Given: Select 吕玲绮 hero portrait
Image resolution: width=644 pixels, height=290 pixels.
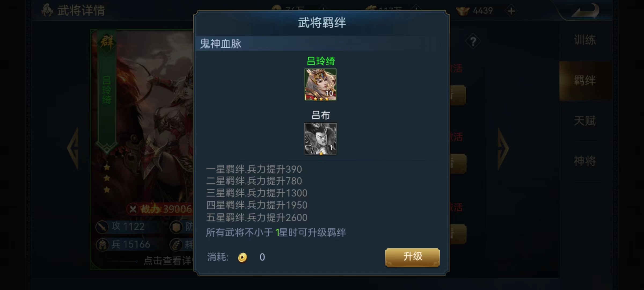Looking at the screenshot, I should pyautogui.click(x=320, y=85).
